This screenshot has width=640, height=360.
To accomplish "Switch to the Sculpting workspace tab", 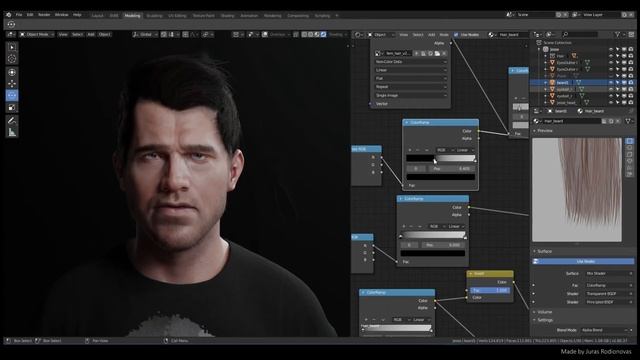I will 154,16.
